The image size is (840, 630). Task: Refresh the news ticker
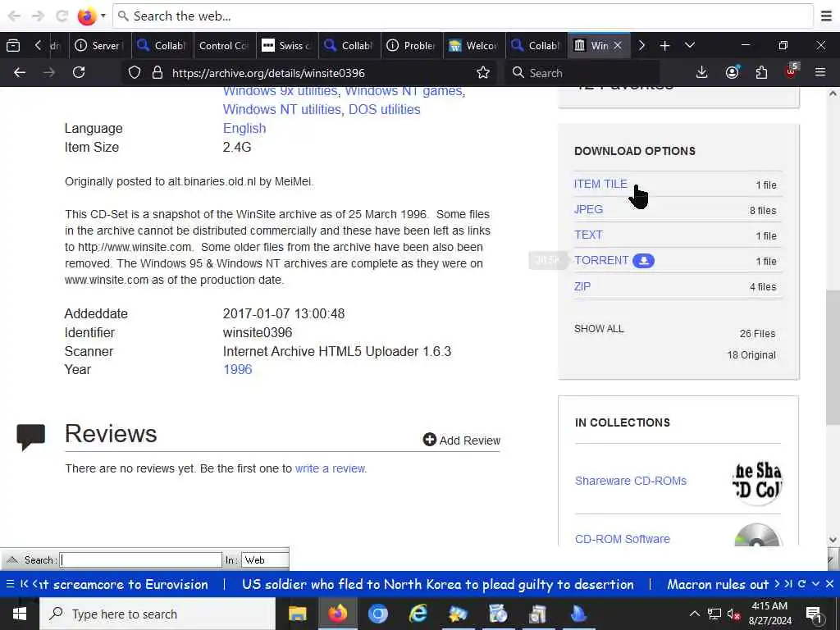tap(802, 584)
